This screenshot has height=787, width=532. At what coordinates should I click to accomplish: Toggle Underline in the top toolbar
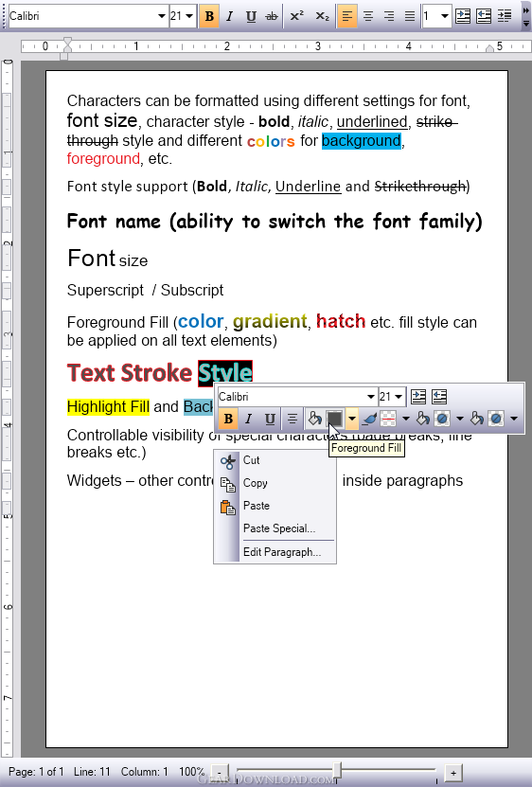tap(251, 16)
